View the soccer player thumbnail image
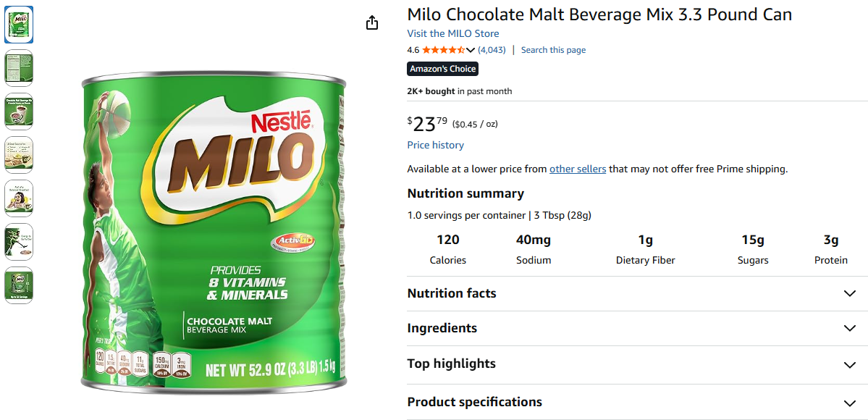This screenshot has width=868, height=420. point(19,242)
